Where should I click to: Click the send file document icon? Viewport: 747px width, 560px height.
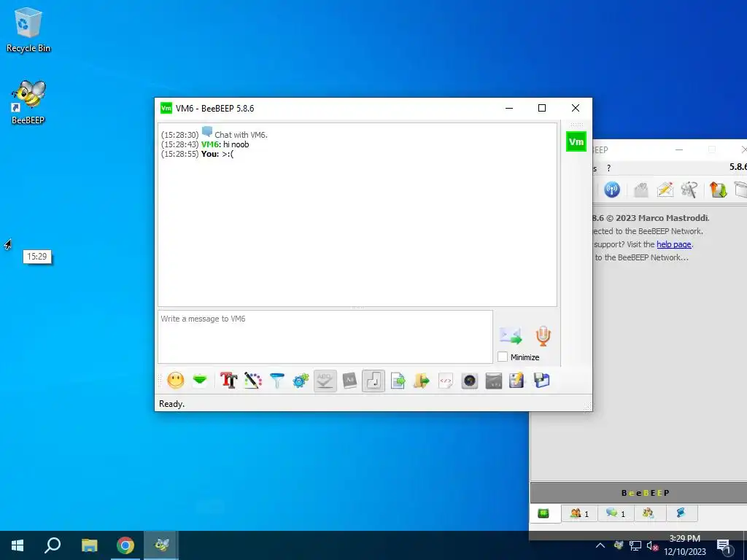(x=398, y=381)
